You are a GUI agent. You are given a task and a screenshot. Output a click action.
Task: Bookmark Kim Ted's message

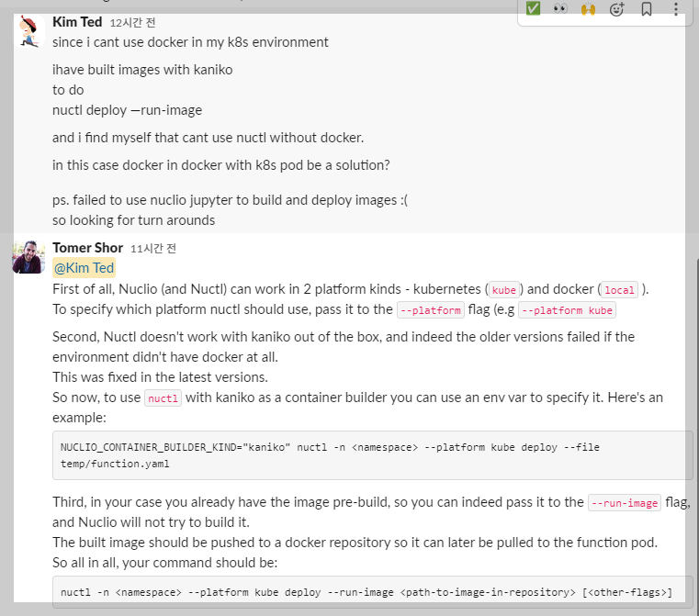pyautogui.click(x=647, y=8)
